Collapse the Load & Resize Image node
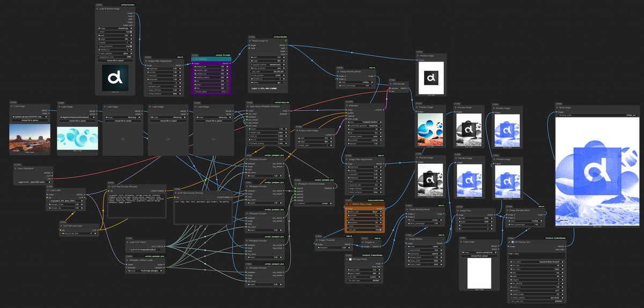The image size is (644, 308). click(x=98, y=10)
